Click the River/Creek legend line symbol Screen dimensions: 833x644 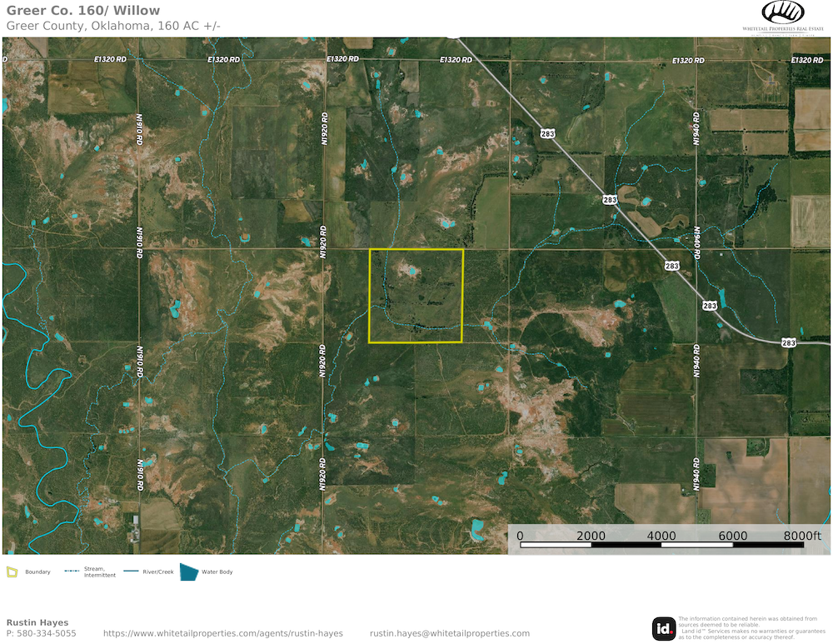pos(131,572)
